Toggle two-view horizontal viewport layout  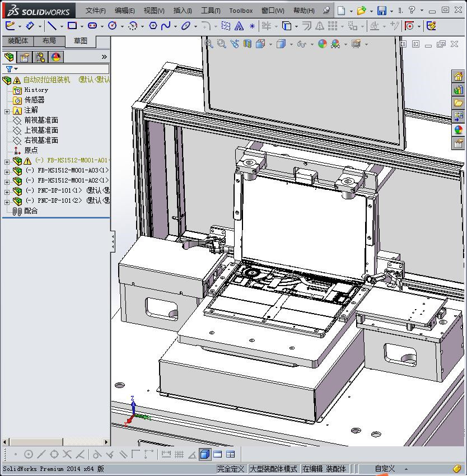217,454
